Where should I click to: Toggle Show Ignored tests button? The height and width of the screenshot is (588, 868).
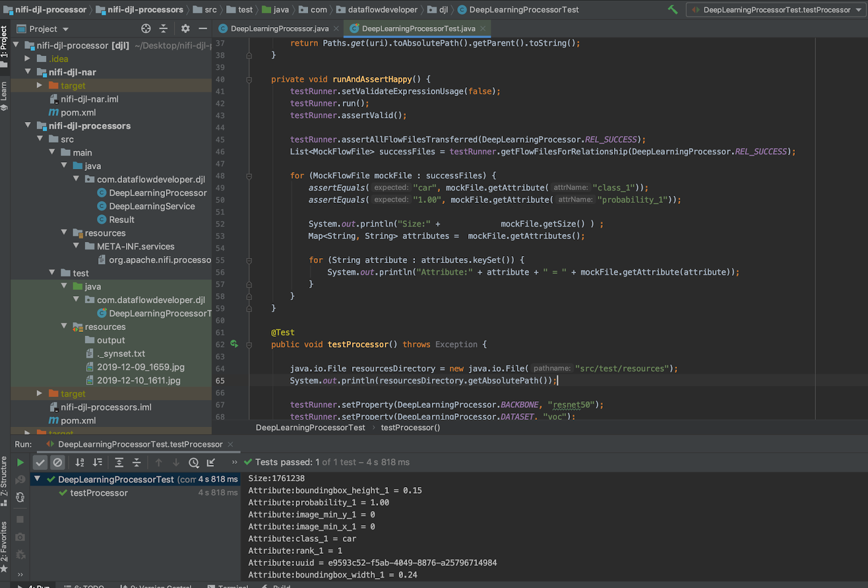58,463
